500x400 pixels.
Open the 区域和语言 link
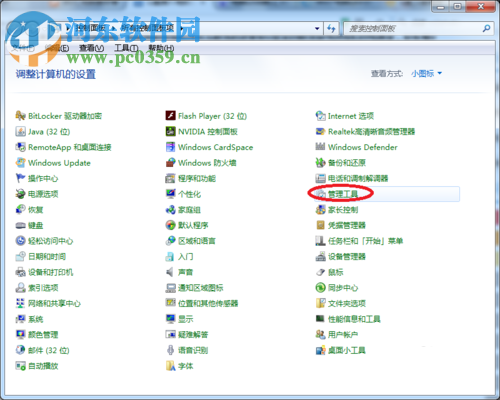197,241
